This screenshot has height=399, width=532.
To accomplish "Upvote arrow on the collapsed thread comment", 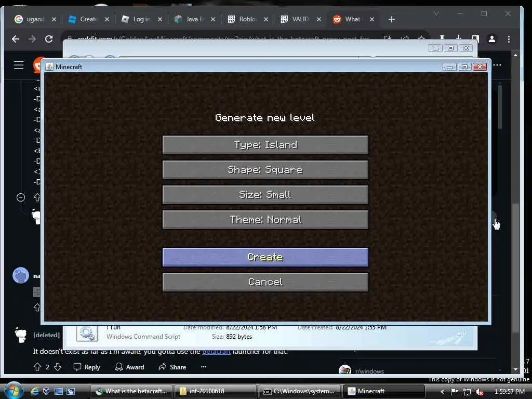I will coord(37,197).
